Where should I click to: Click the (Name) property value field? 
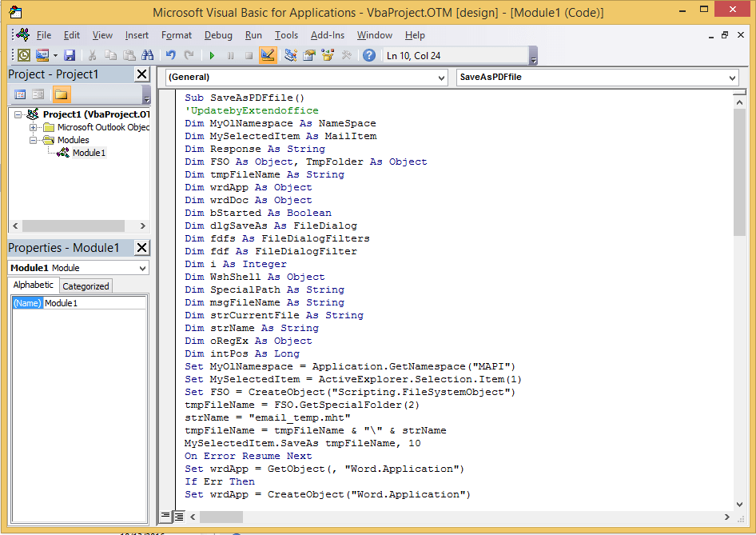pos(94,303)
